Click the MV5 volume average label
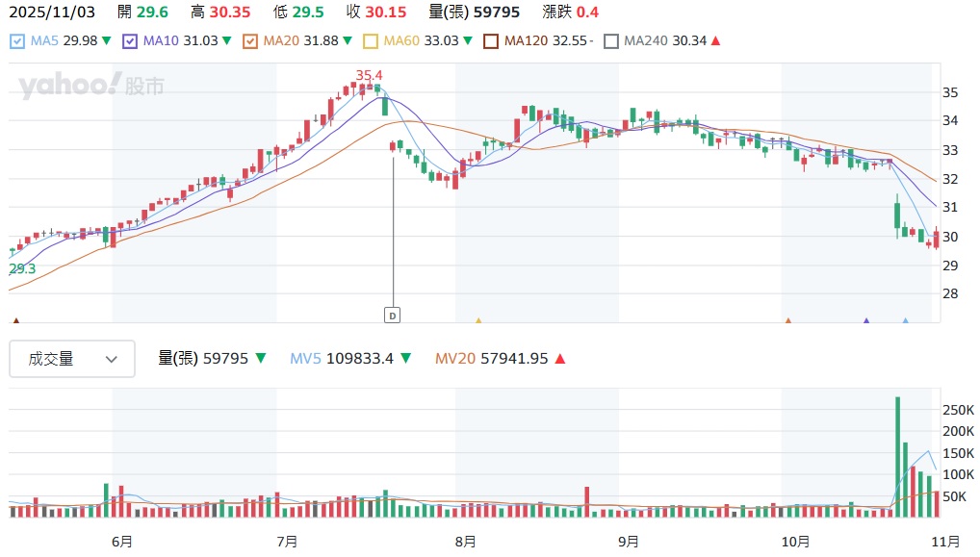The height and width of the screenshot is (557, 980). click(307, 359)
